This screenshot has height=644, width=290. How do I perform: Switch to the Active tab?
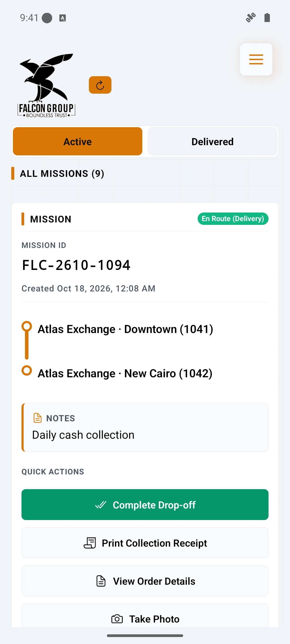pyautogui.click(x=78, y=141)
